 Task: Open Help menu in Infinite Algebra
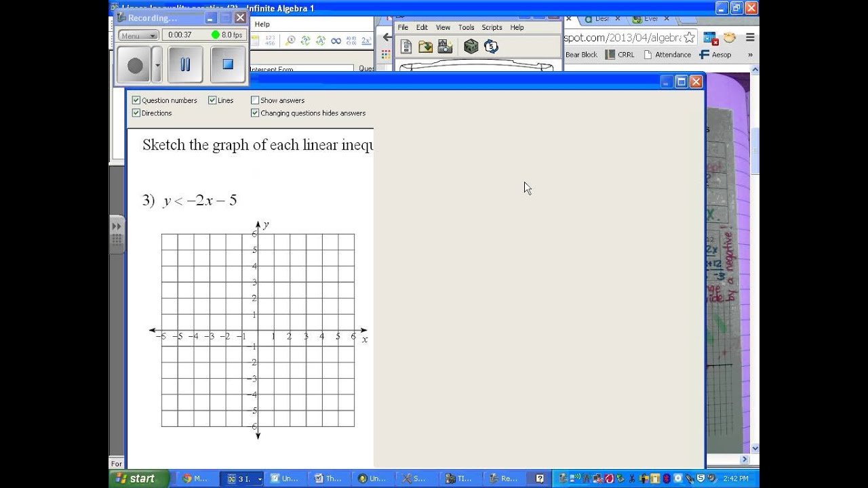(x=262, y=24)
